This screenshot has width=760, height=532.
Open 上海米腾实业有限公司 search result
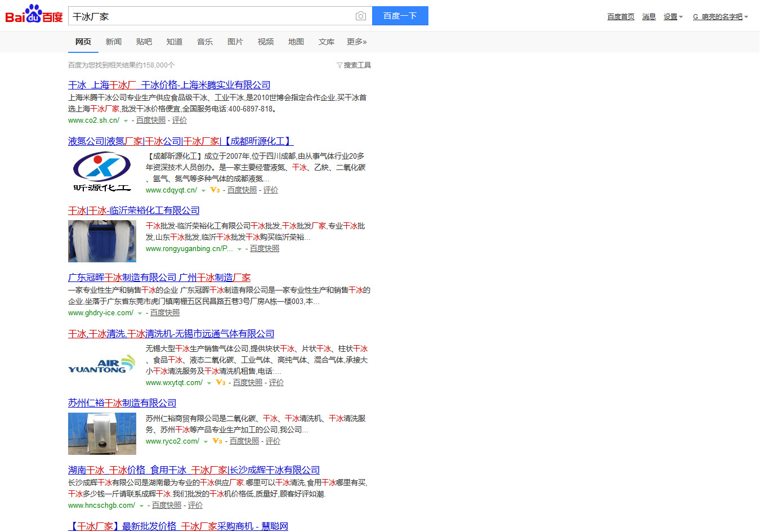click(169, 85)
